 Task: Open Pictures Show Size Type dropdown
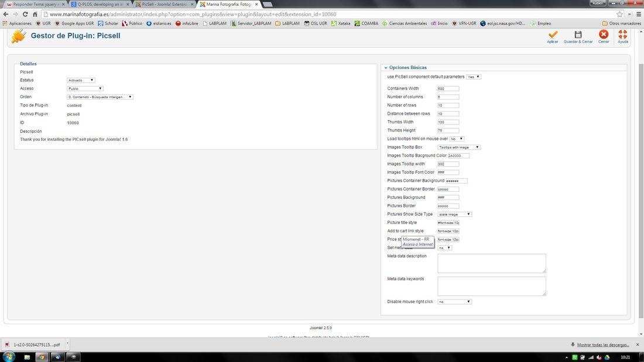click(x=454, y=214)
